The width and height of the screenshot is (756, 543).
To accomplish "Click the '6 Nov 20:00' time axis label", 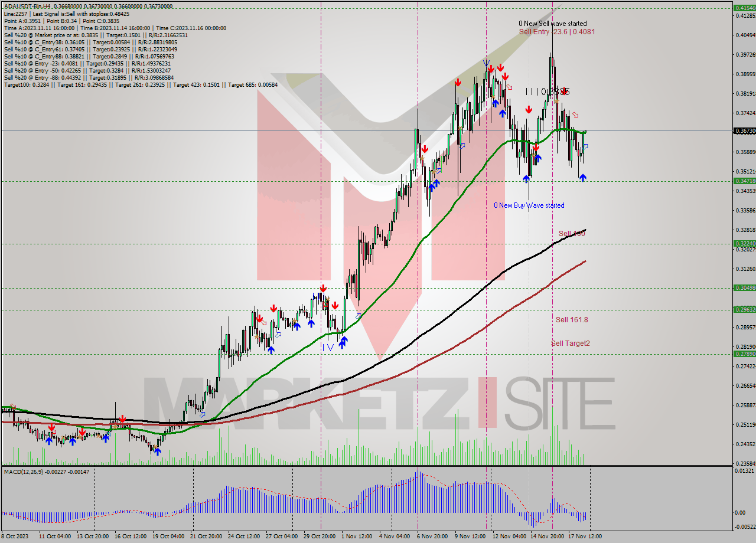I will 432,537.
